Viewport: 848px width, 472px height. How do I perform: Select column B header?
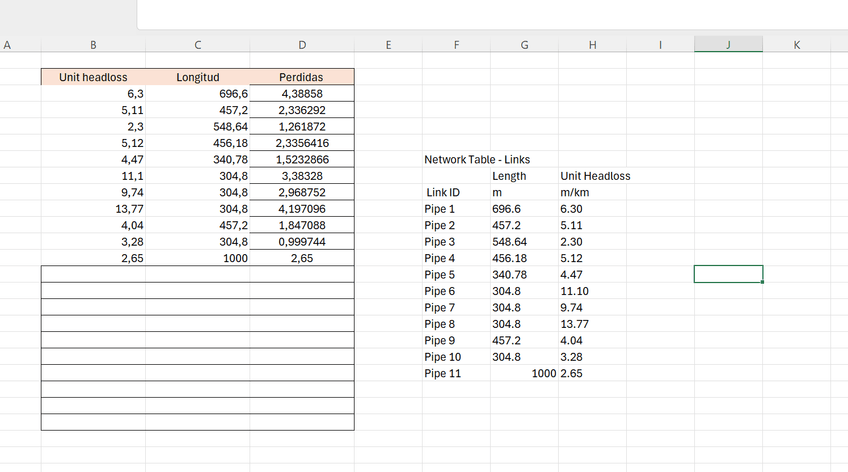point(93,44)
